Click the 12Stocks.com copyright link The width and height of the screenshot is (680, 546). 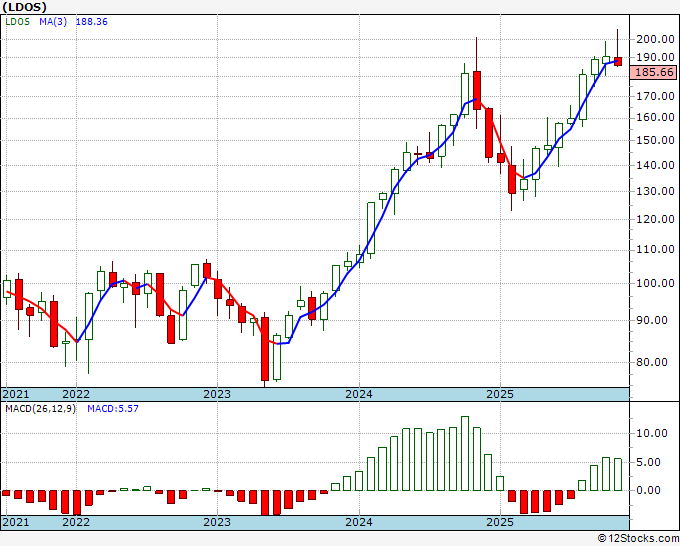[638, 539]
